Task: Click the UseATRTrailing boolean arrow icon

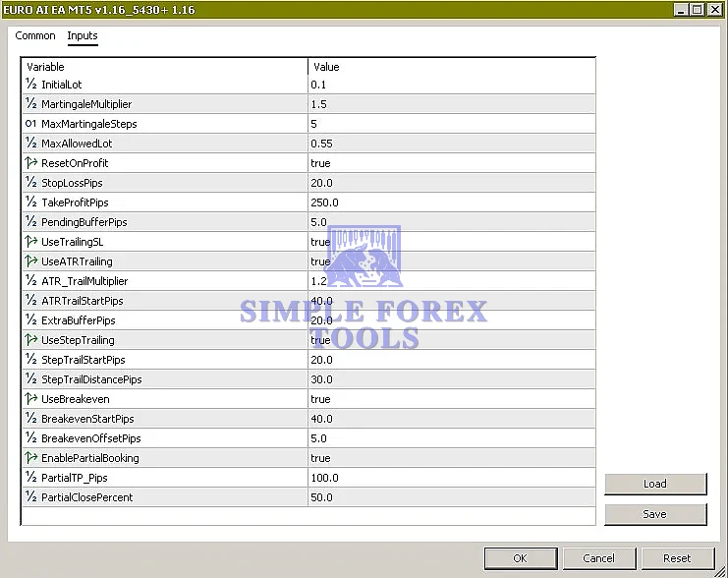Action: 30,261
